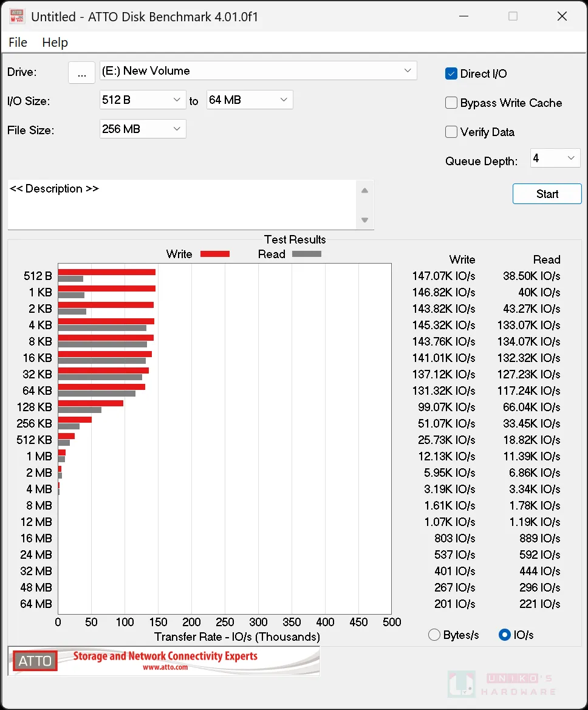
Task: Start the disk benchmark
Action: pyautogui.click(x=547, y=194)
